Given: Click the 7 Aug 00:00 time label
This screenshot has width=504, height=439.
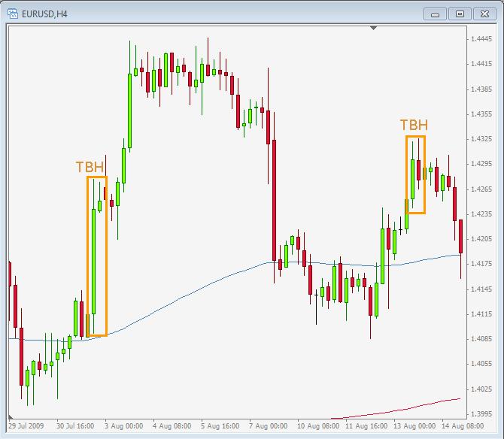Looking at the screenshot, I should 269,425.
